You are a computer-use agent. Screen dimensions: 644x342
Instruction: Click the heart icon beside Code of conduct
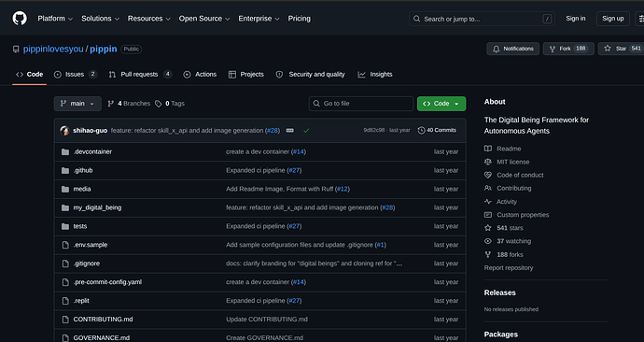[x=488, y=175]
